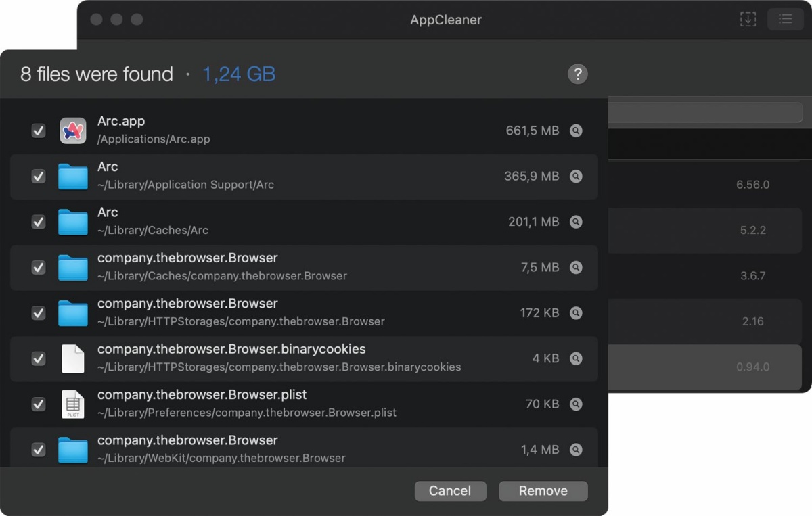Show the binarycookies file via magnifier icon
812x516 pixels.
(576, 358)
